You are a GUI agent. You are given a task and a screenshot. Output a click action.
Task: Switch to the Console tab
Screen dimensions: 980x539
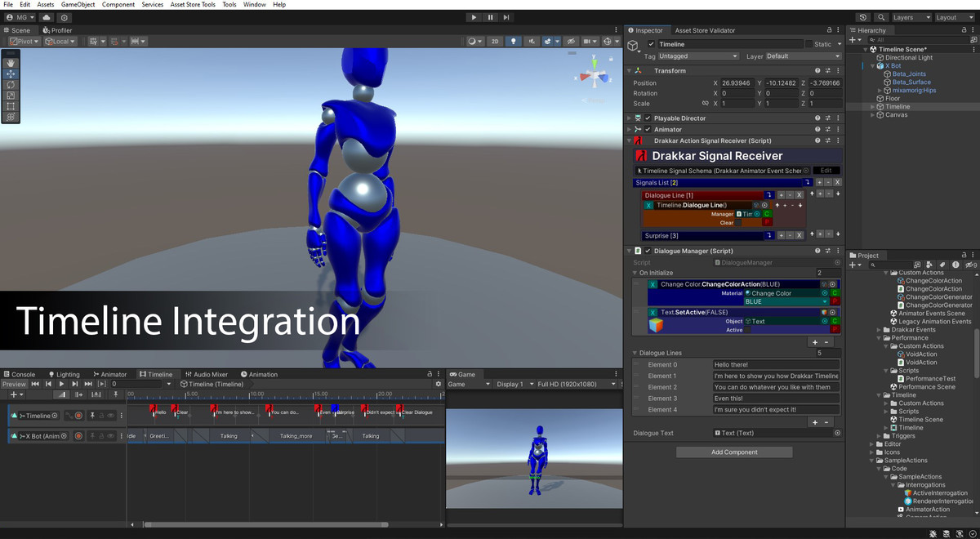coord(19,374)
